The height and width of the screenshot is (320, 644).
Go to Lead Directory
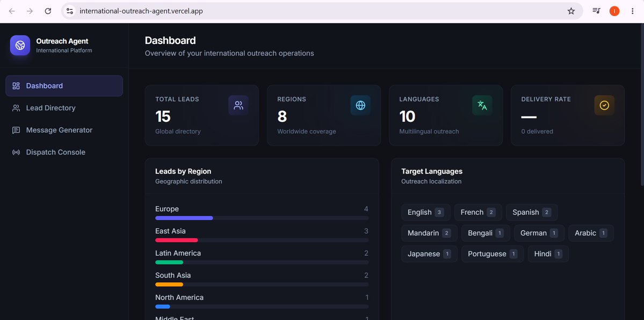point(64,108)
